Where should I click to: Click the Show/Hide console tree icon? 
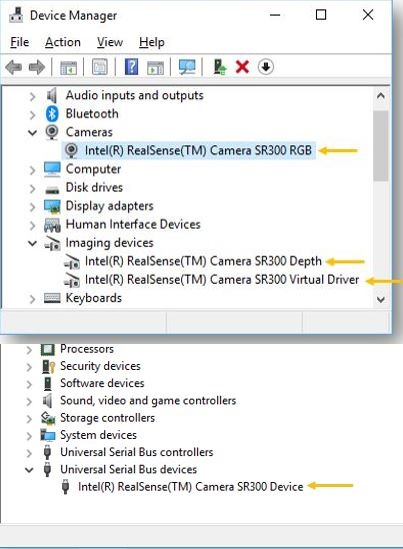pos(69,67)
